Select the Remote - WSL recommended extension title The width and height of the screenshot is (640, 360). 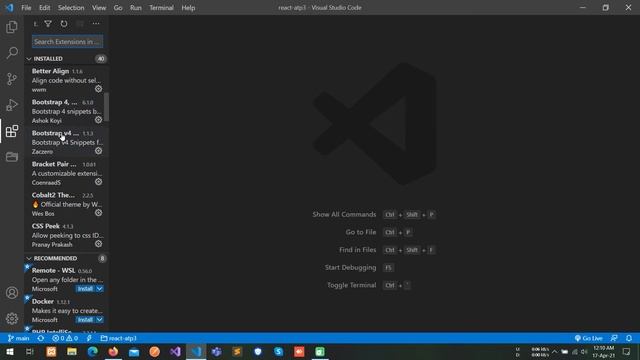(x=53, y=270)
